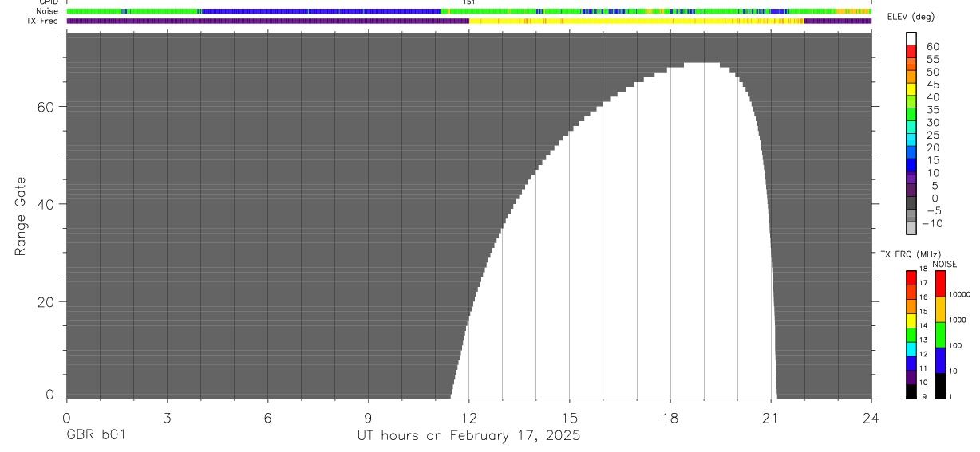
Task: Click the Noise color strip above the plot
Action: [x=469, y=11]
